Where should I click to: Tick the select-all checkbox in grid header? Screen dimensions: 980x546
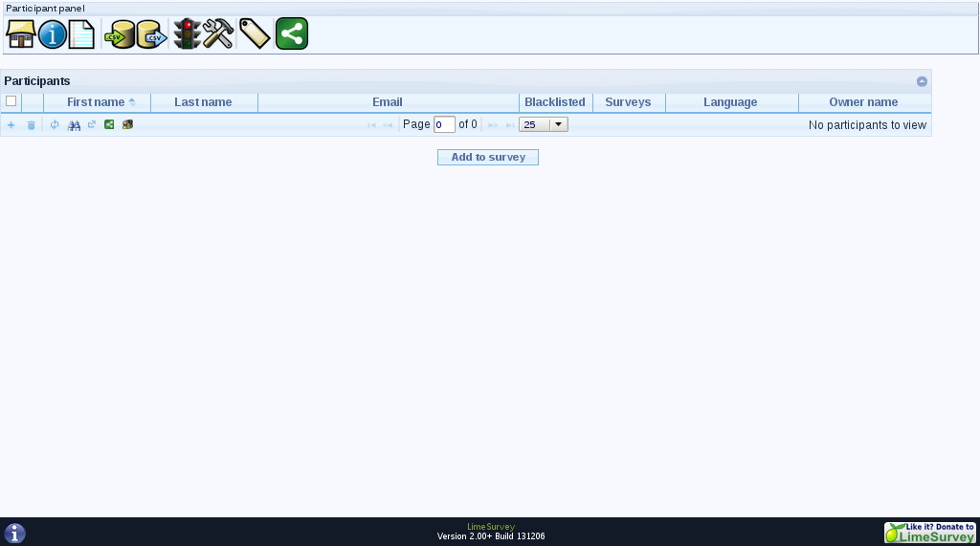coord(11,100)
